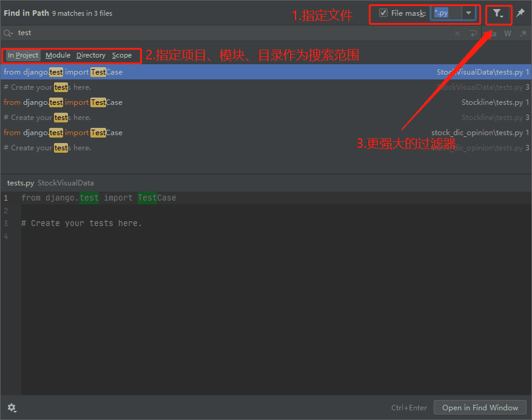Expand the File mask dropdown arrow
The image size is (532, 420).
click(469, 13)
